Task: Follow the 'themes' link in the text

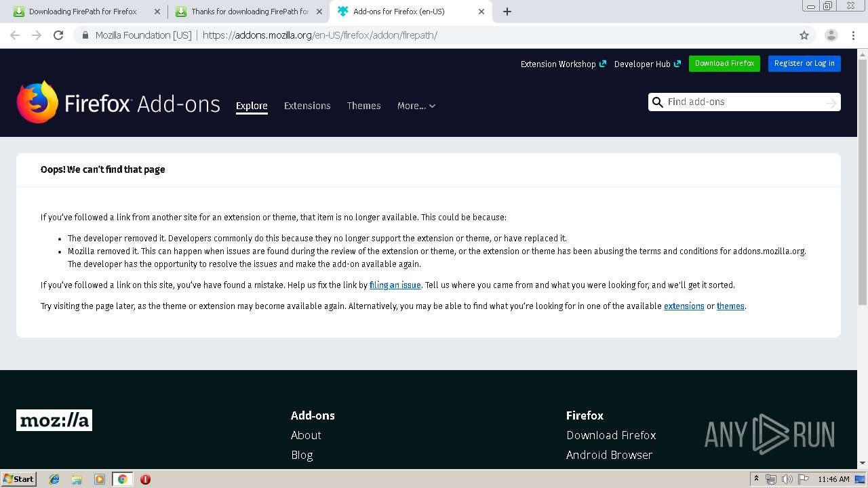Action: pos(730,306)
